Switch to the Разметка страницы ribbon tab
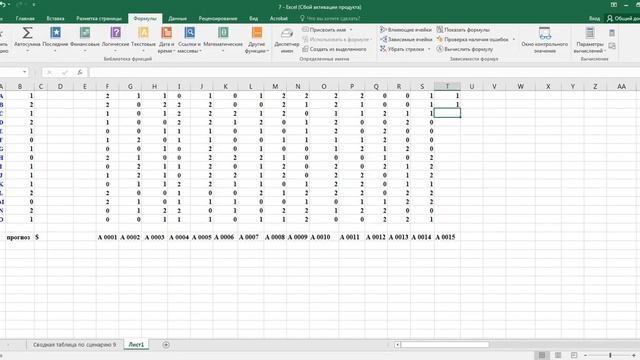 coord(99,18)
